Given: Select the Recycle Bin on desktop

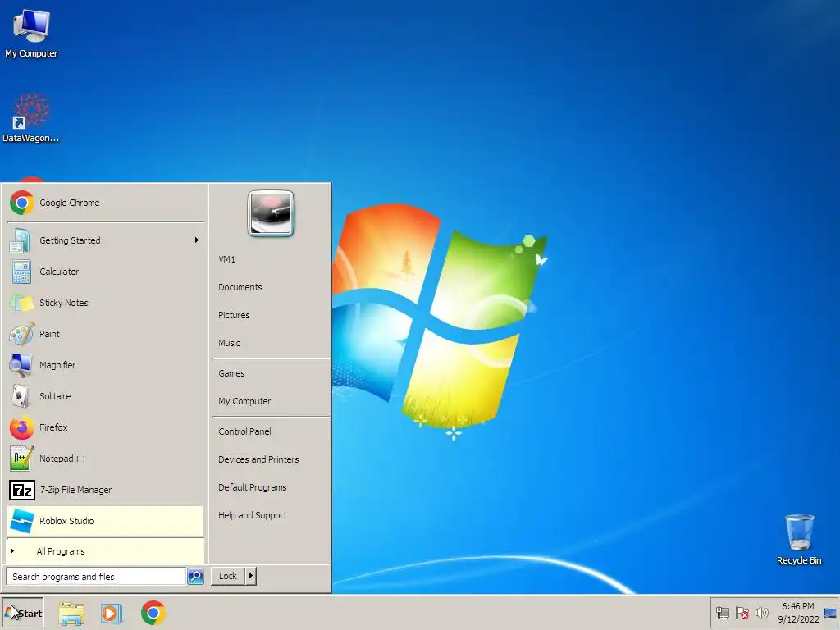Looking at the screenshot, I should [799, 540].
